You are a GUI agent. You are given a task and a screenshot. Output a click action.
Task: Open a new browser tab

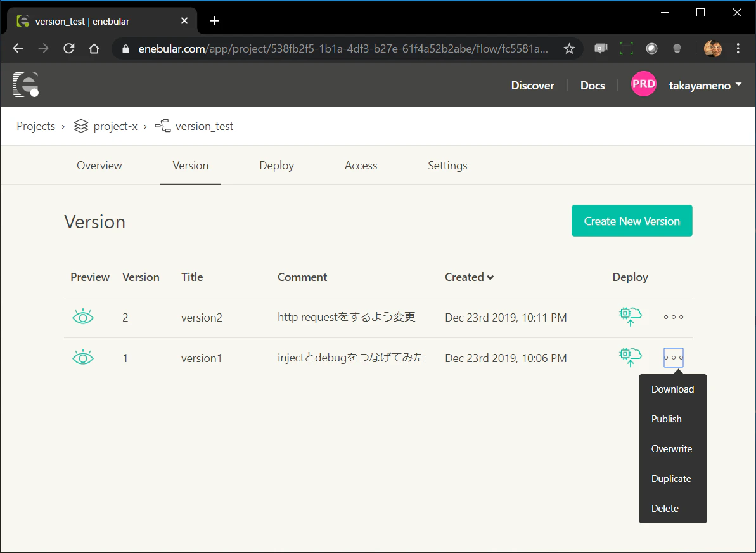[x=215, y=21]
